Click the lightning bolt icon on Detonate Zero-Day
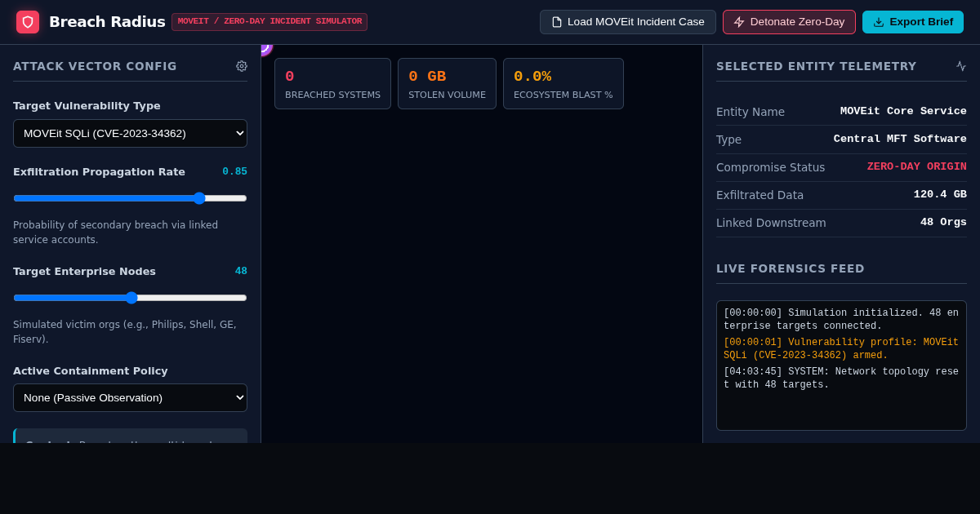This screenshot has width=980, height=514. [739, 22]
